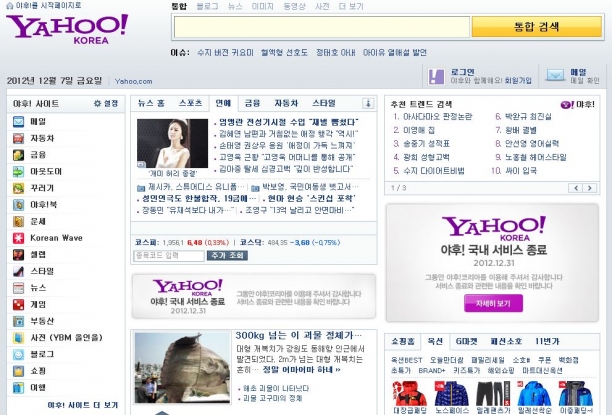The height and width of the screenshot is (415, 612).
Task: Click the 사전 dictionary icon in sidebar
Action: click(18, 337)
